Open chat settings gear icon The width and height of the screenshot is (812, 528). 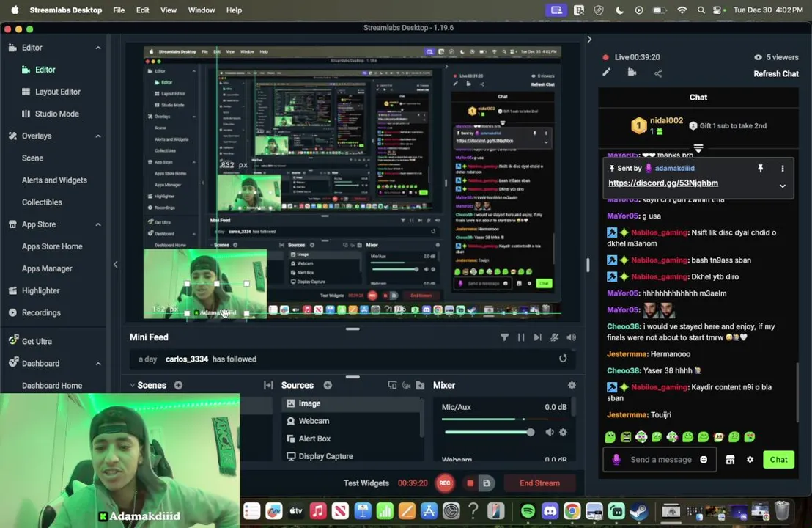(750, 460)
